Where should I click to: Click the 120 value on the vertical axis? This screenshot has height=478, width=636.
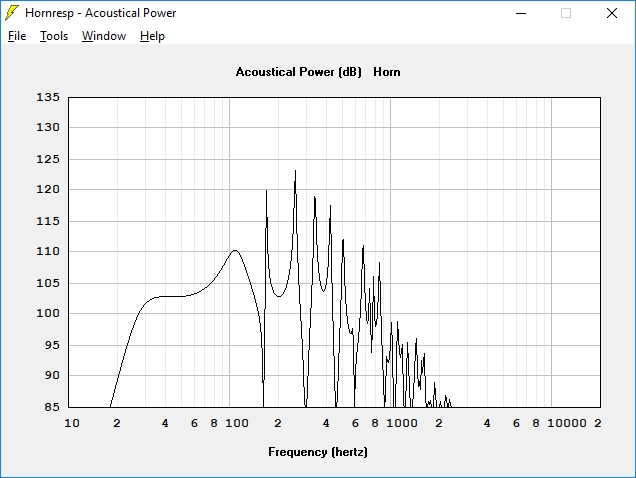48,189
